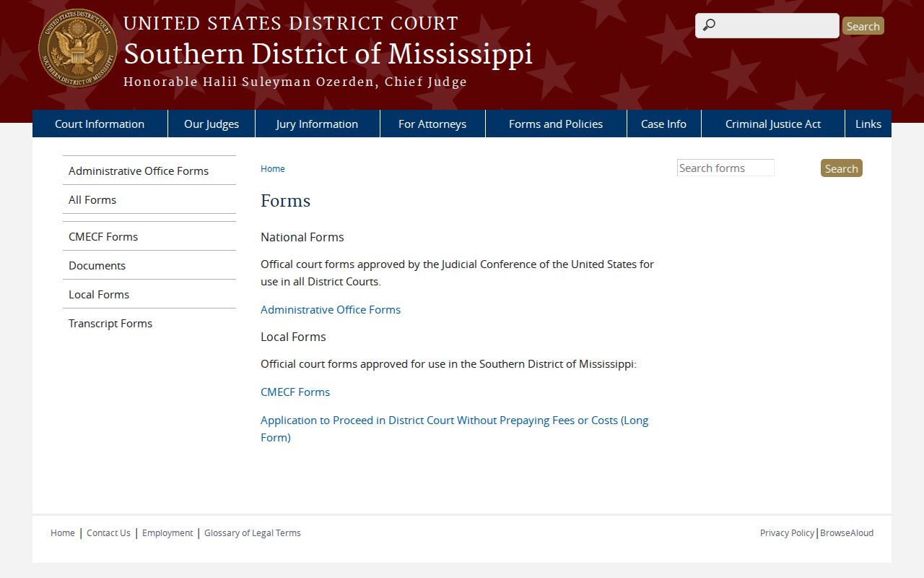924x578 pixels.
Task: Select All Forms in sidebar
Action: (149, 199)
